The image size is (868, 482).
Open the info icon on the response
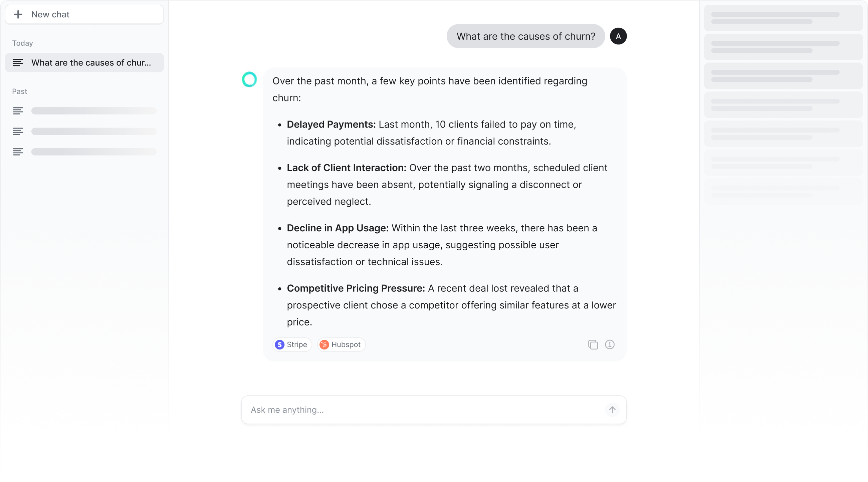(x=610, y=344)
